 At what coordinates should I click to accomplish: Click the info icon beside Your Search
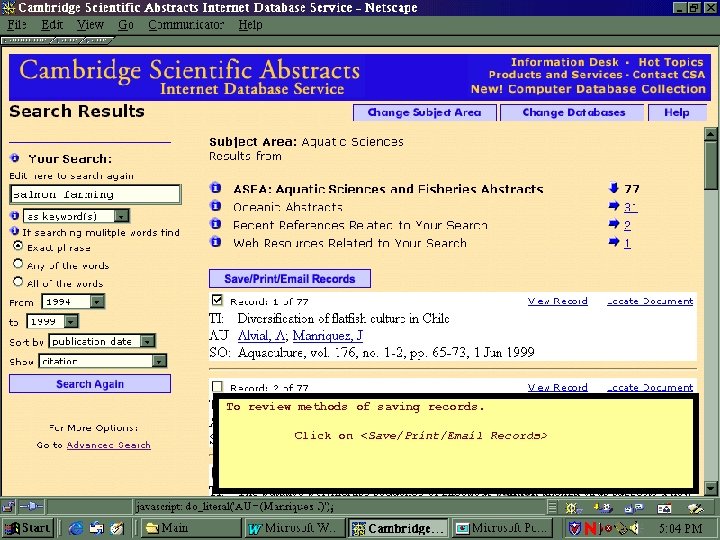tap(15, 158)
